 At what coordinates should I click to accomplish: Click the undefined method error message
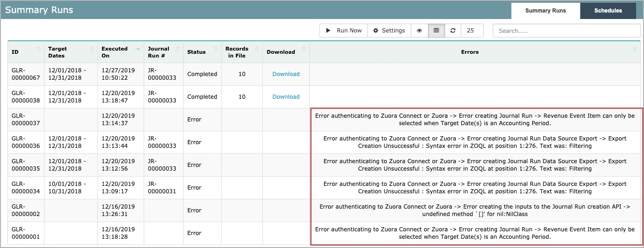point(475,210)
